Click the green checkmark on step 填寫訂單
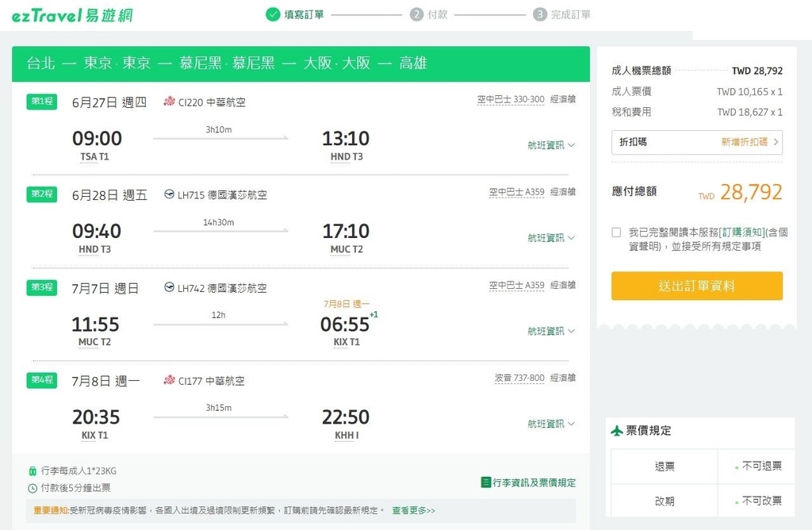This screenshot has width=812, height=530. coord(272,14)
